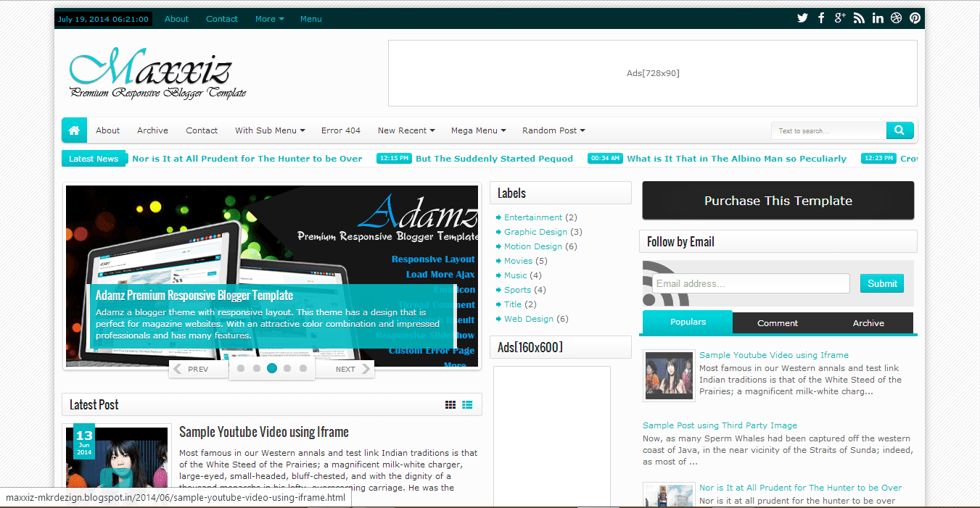The image size is (980, 508).
Task: Switch Latest Post to grid view
Action: point(450,405)
